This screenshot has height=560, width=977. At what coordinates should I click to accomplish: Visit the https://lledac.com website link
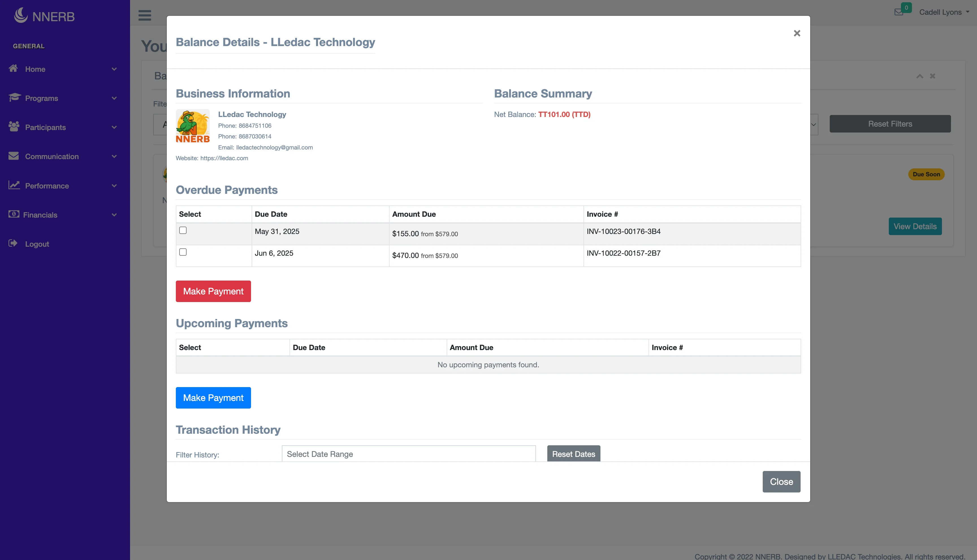224,158
